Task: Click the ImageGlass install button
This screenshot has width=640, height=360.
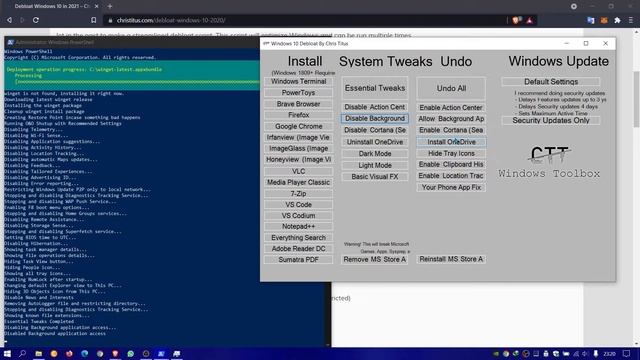Action: (x=298, y=149)
